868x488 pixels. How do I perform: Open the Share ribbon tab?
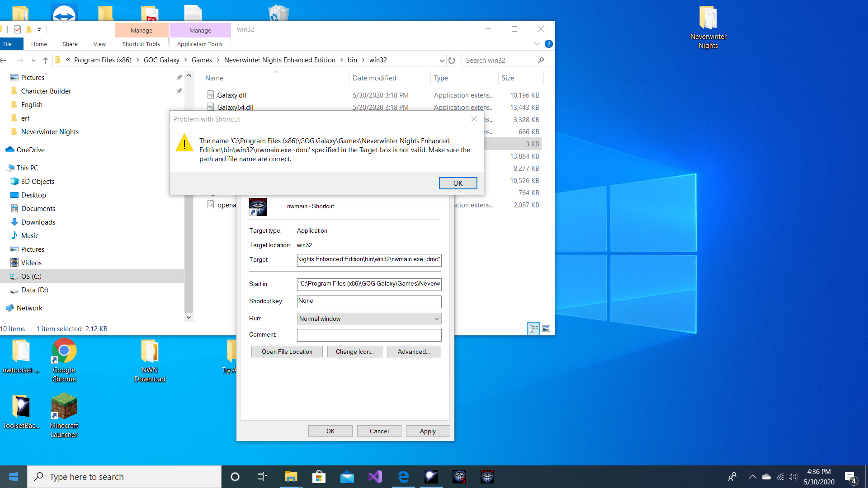[x=70, y=44]
